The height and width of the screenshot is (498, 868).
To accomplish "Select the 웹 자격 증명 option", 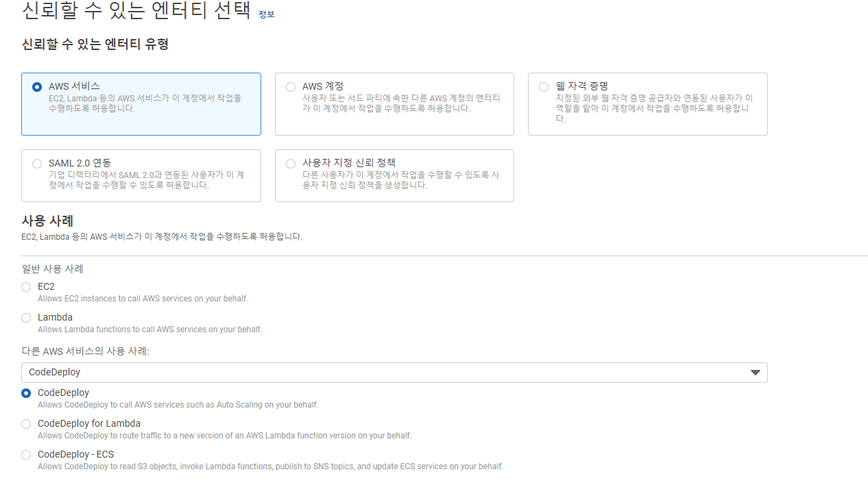I will point(544,87).
